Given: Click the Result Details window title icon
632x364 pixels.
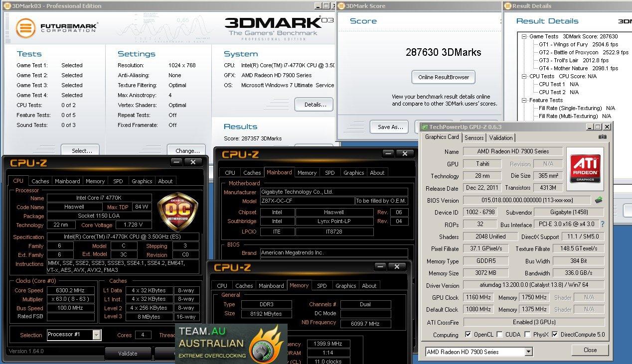Looking at the screenshot, I should point(507,6).
